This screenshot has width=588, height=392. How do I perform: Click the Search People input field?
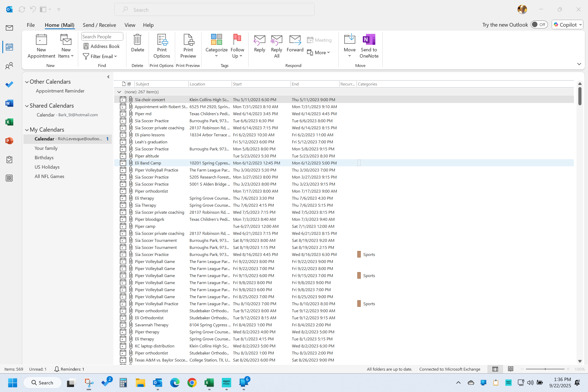point(102,36)
